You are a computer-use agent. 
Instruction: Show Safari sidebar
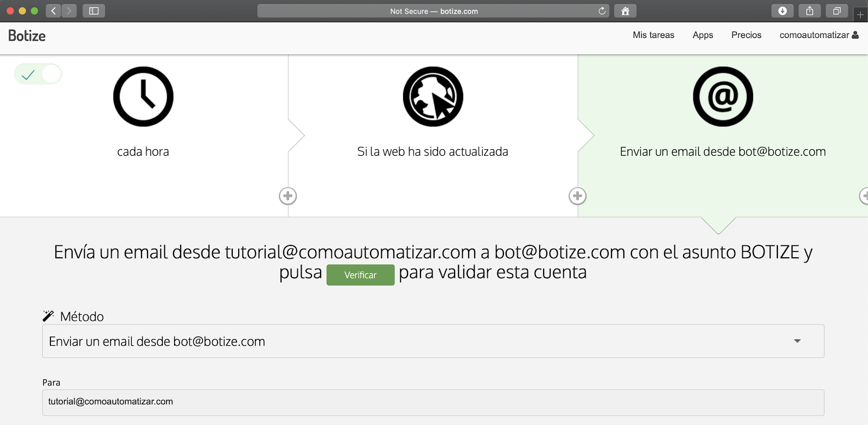tap(94, 11)
